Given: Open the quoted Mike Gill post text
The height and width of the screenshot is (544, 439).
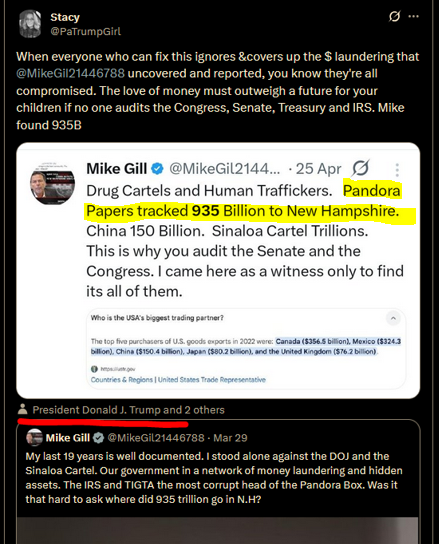Looking at the screenshot, I should (x=214, y=478).
